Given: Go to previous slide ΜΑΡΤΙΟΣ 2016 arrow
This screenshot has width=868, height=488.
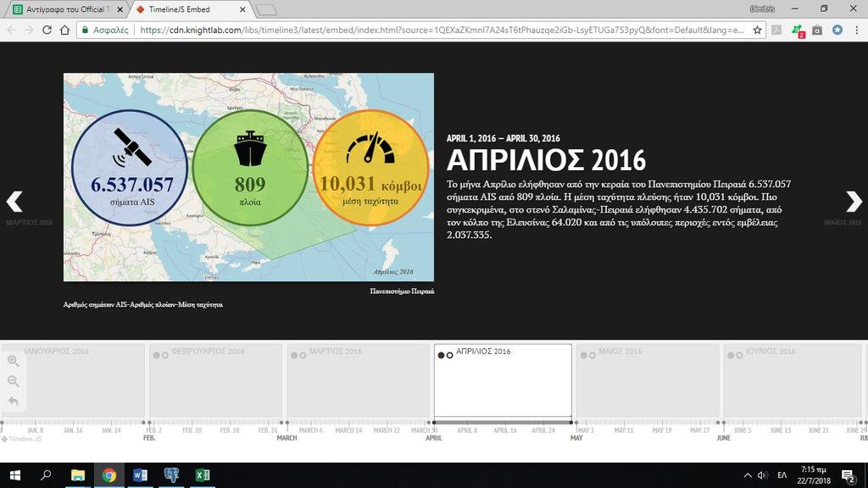Looking at the screenshot, I should pos(14,202).
